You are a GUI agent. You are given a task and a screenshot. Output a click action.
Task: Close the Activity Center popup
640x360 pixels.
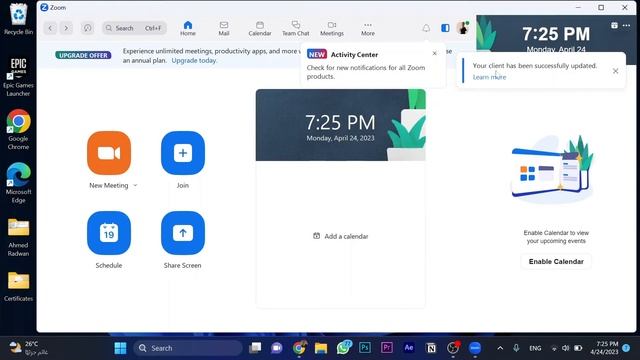[x=435, y=53]
